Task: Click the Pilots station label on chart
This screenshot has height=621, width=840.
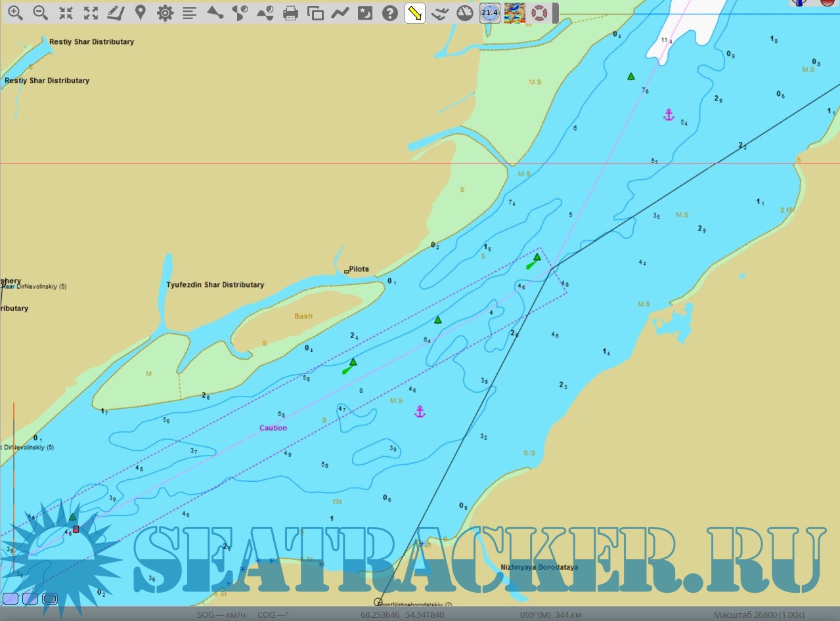Action: [359, 269]
